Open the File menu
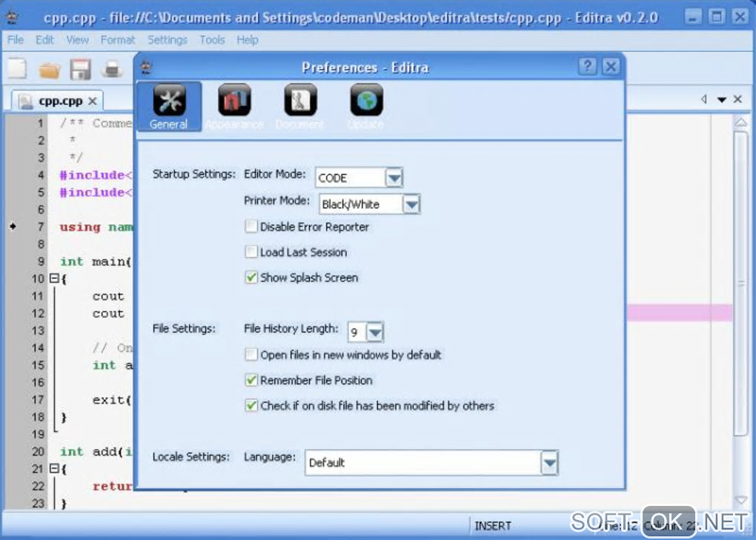This screenshot has width=756, height=540. tap(16, 39)
